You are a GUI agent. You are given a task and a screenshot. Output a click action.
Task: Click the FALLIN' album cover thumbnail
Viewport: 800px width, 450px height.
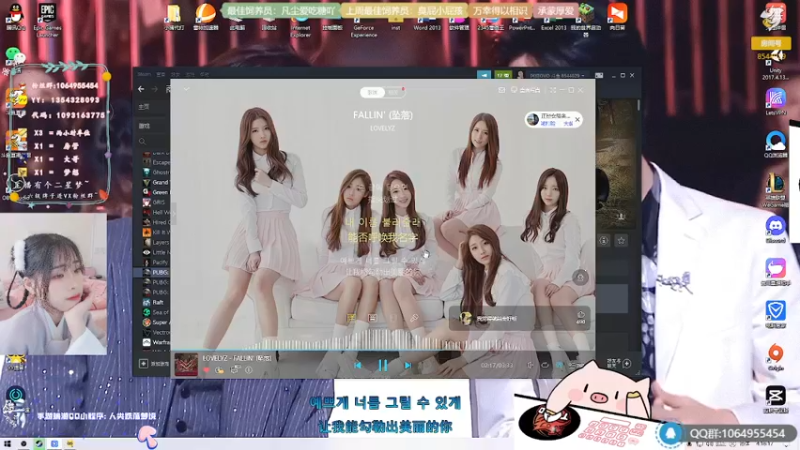[186, 365]
